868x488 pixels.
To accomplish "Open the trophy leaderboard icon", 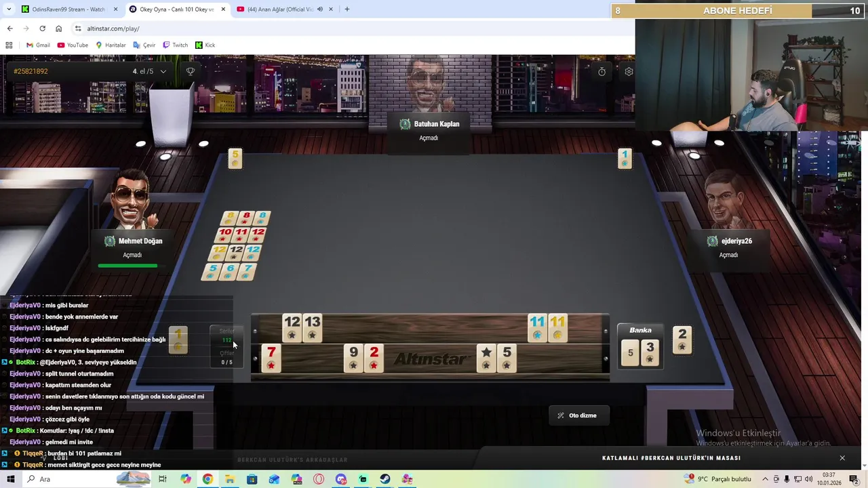I will click(x=191, y=71).
